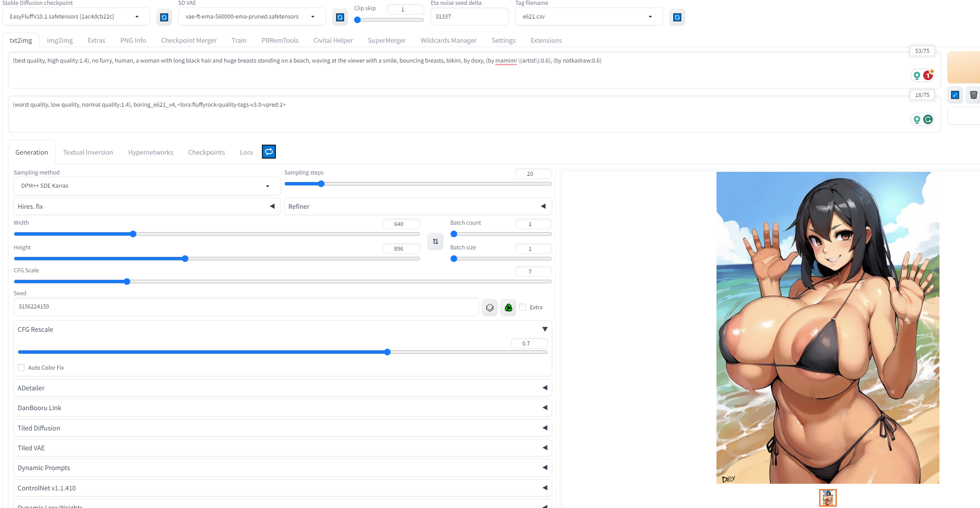Open the Wildcards Manager tab
The height and width of the screenshot is (508, 980).
[x=449, y=40]
